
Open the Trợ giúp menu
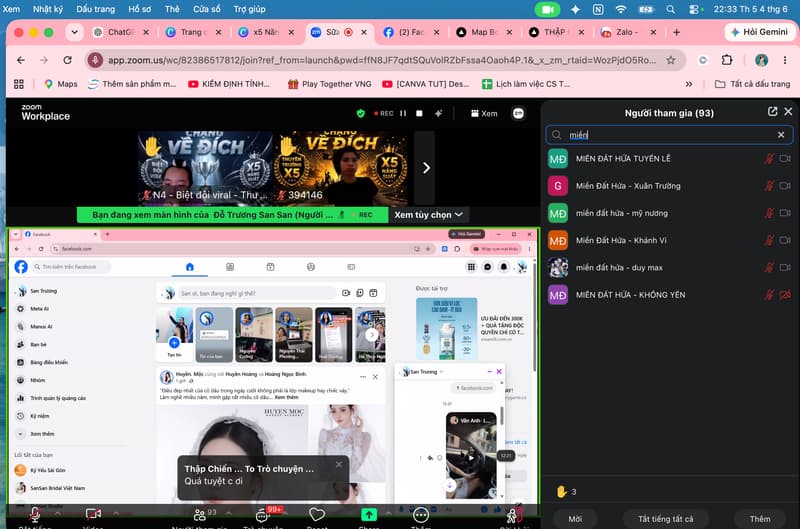coord(249,9)
